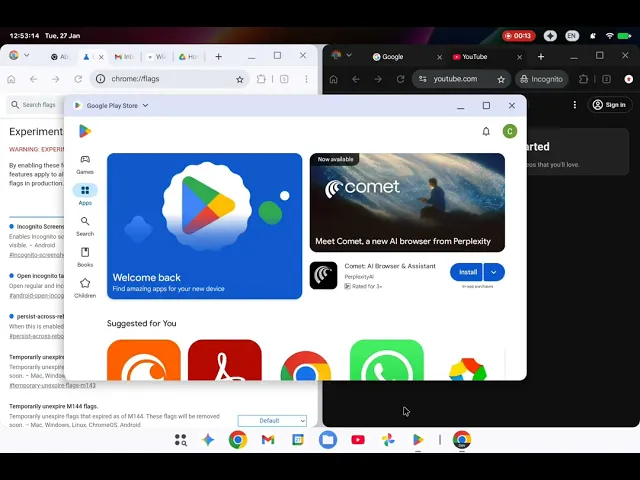The width and height of the screenshot is (640, 480).
Task: Open Books section in Play Store sidebar
Action: click(x=85, y=257)
